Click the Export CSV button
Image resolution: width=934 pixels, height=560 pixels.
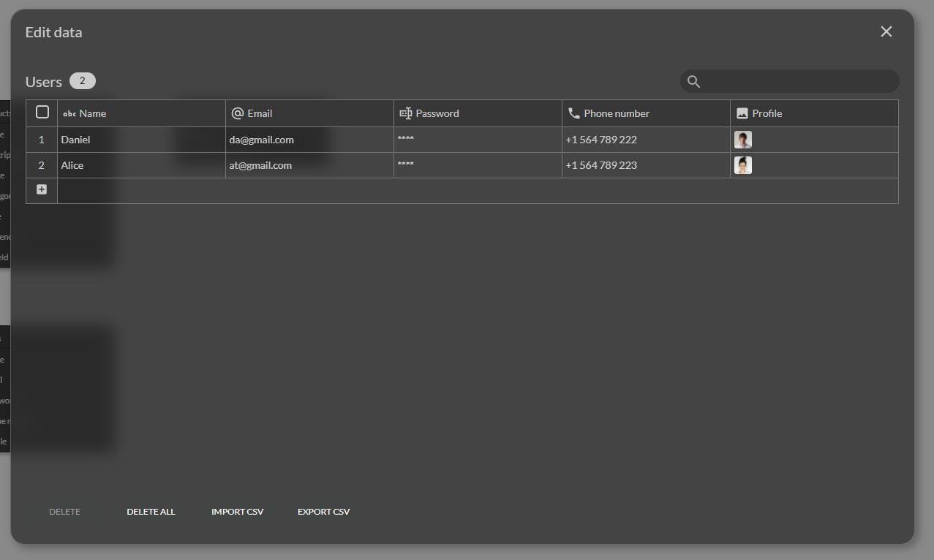click(x=323, y=512)
